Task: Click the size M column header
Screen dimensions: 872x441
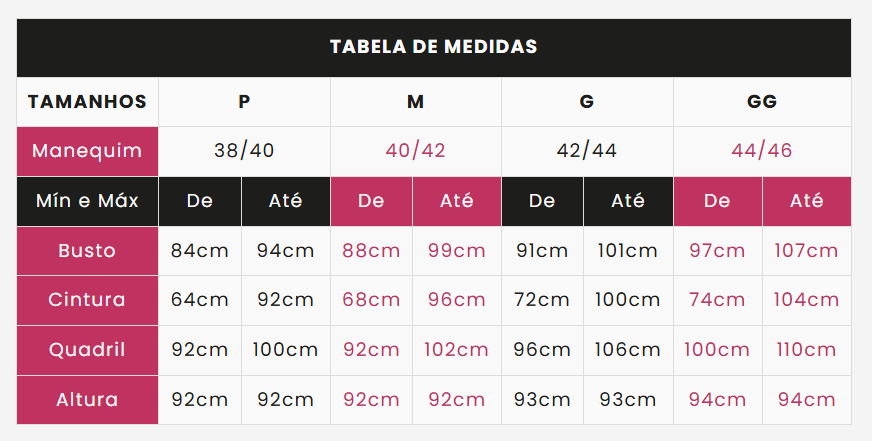Action: click(415, 102)
